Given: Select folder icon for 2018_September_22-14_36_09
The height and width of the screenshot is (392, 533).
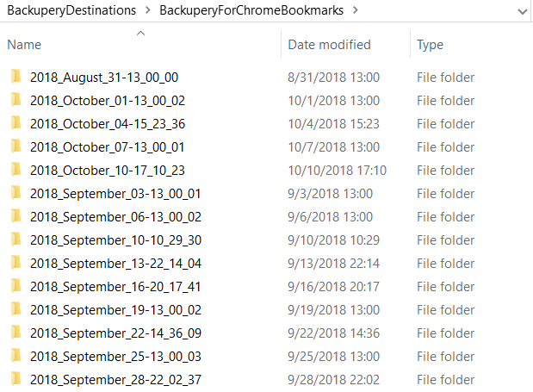Looking at the screenshot, I should 16,333.
